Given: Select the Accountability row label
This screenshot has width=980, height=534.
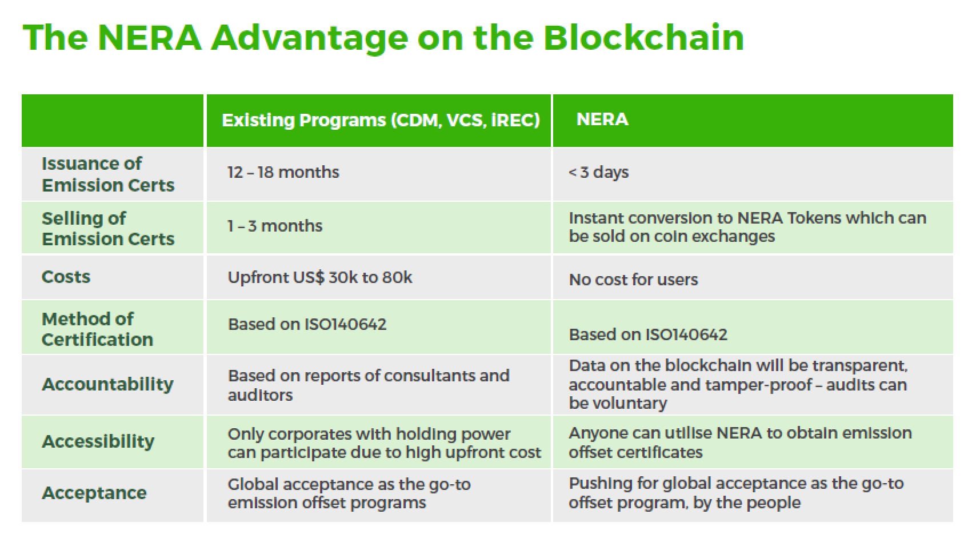Looking at the screenshot, I should click(x=108, y=384).
